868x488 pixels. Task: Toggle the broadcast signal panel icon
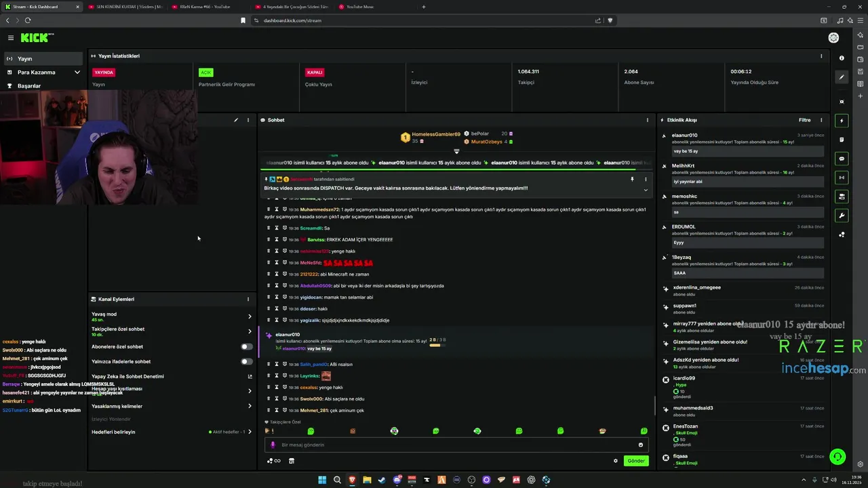click(x=842, y=178)
